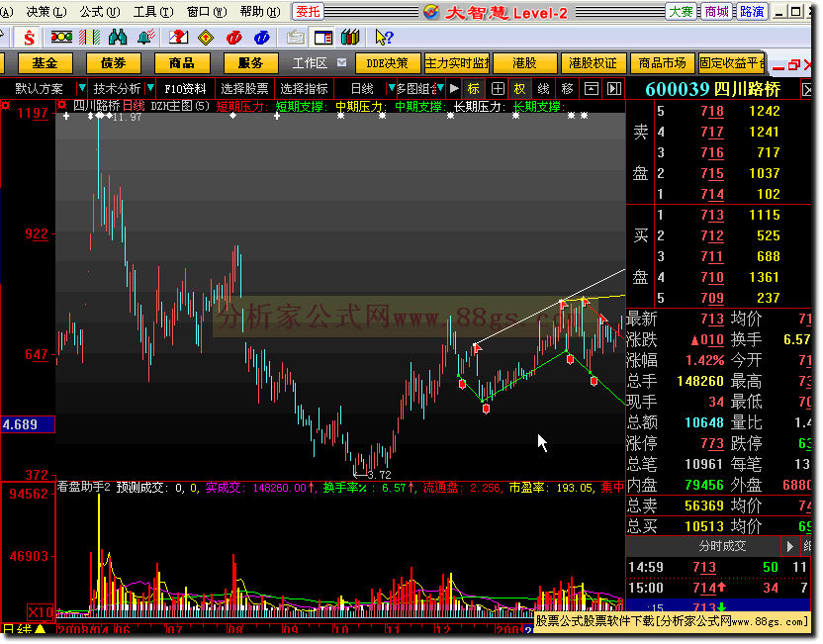Toggle the 移 move button

click(568, 89)
